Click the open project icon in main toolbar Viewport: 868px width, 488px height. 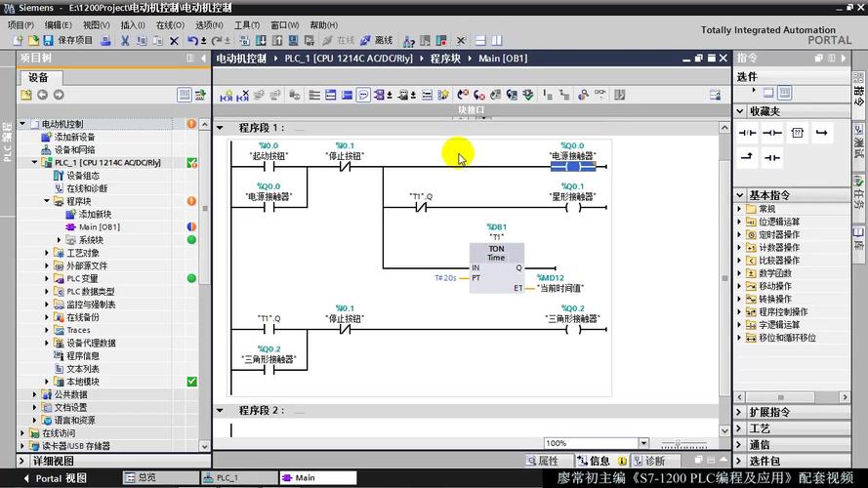[33, 40]
